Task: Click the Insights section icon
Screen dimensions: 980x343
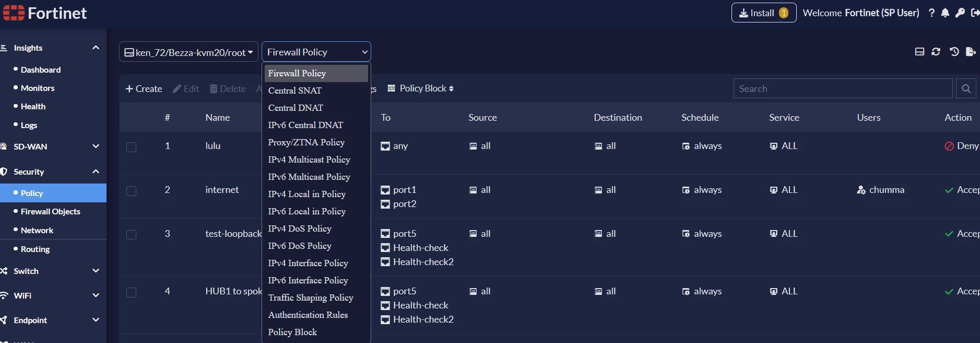Action: 3,48
